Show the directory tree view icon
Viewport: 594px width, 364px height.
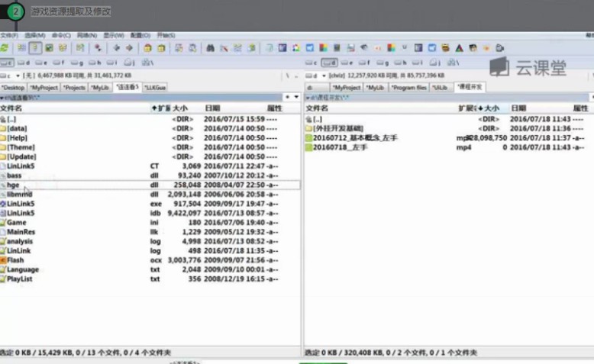(63, 48)
